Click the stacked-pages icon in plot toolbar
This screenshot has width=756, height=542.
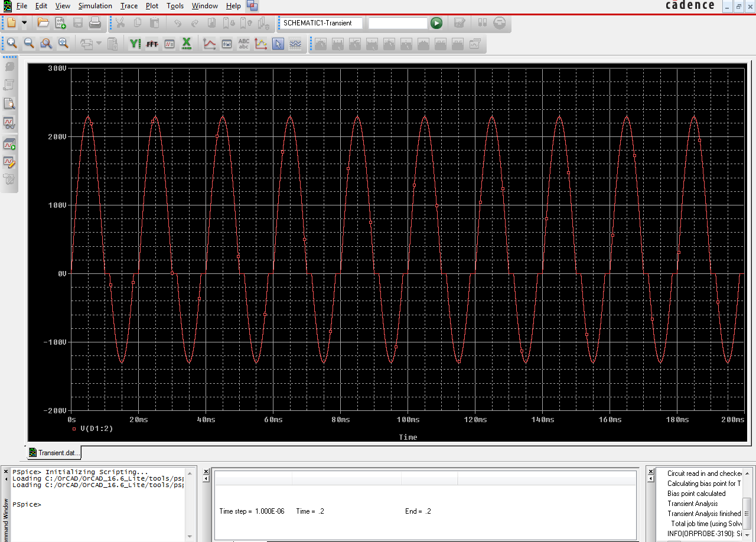tap(86, 43)
